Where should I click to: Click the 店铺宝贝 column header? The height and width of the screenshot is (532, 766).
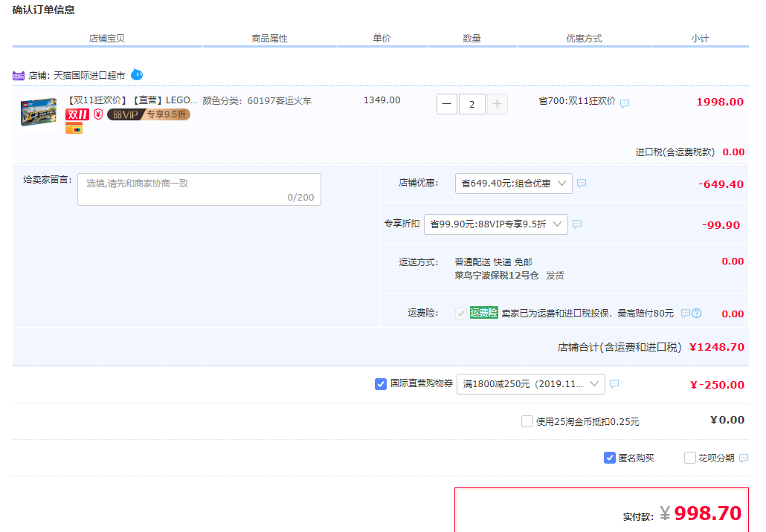(106, 39)
